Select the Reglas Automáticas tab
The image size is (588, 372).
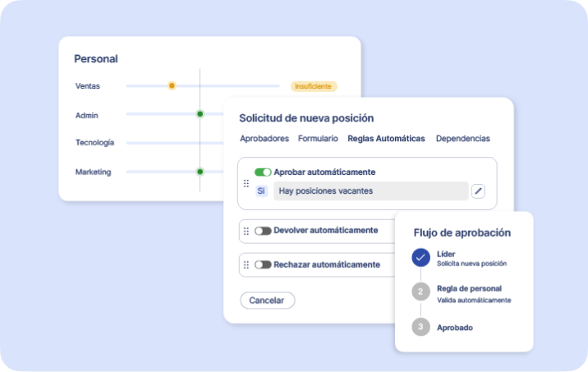click(x=386, y=139)
